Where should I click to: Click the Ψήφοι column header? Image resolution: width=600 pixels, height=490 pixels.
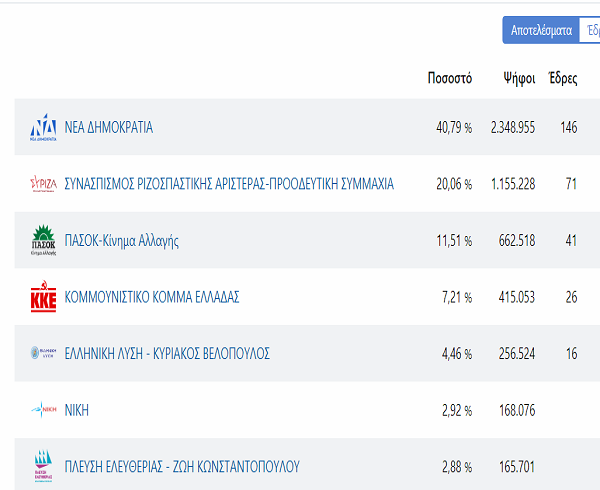[519, 78]
